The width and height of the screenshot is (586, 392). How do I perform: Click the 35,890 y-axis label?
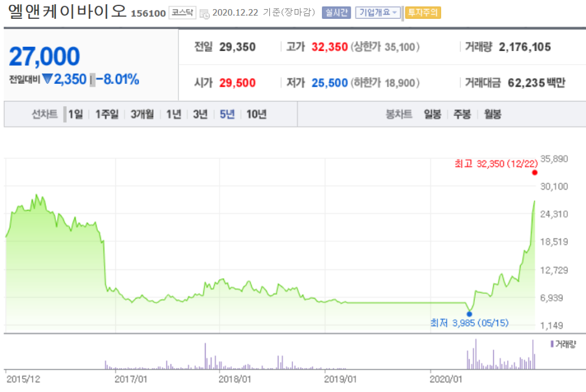click(x=554, y=159)
